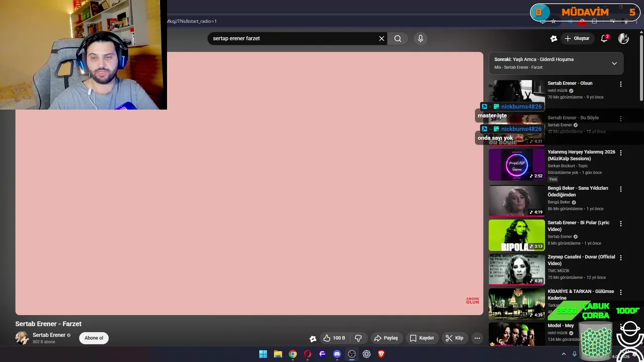The width and height of the screenshot is (644, 362).
Task: Click the sparkle icon beside Oluştur
Action: [553, 38]
